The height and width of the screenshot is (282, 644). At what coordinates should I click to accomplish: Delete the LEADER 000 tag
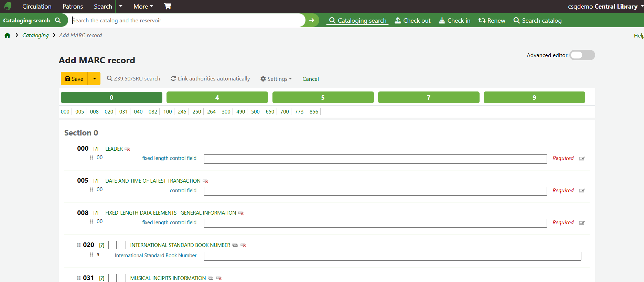click(127, 149)
